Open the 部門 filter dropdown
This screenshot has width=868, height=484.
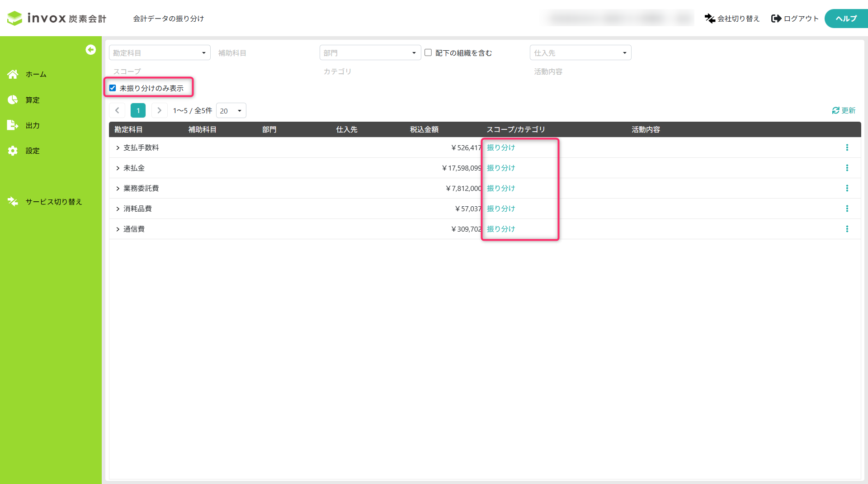(370, 53)
